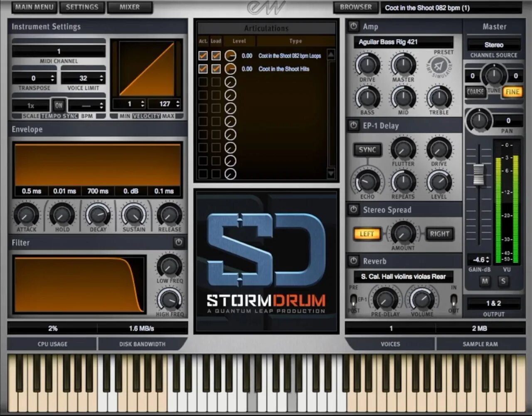Viewport: 532px width, 416px height.
Task: Toggle the Amp power button
Action: click(353, 26)
